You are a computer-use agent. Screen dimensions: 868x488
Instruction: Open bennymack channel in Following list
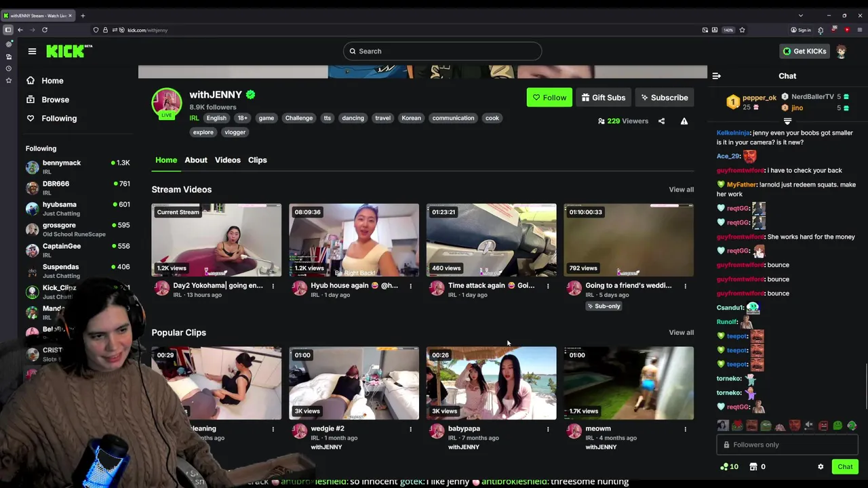[77, 167]
